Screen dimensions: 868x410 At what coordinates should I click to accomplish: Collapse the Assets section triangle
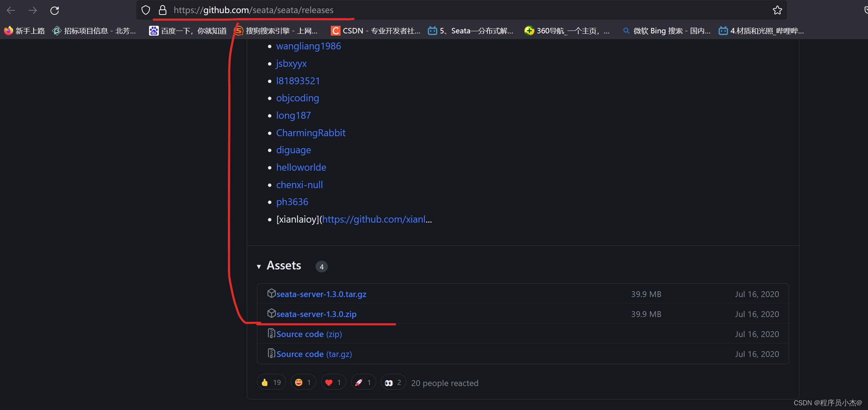pyautogui.click(x=259, y=267)
